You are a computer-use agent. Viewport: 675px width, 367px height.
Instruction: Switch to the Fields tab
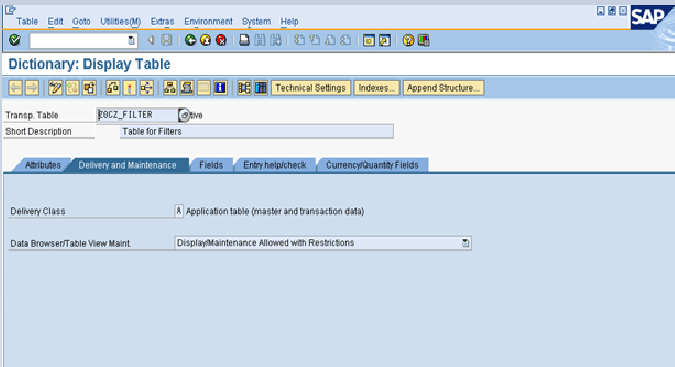click(x=211, y=165)
